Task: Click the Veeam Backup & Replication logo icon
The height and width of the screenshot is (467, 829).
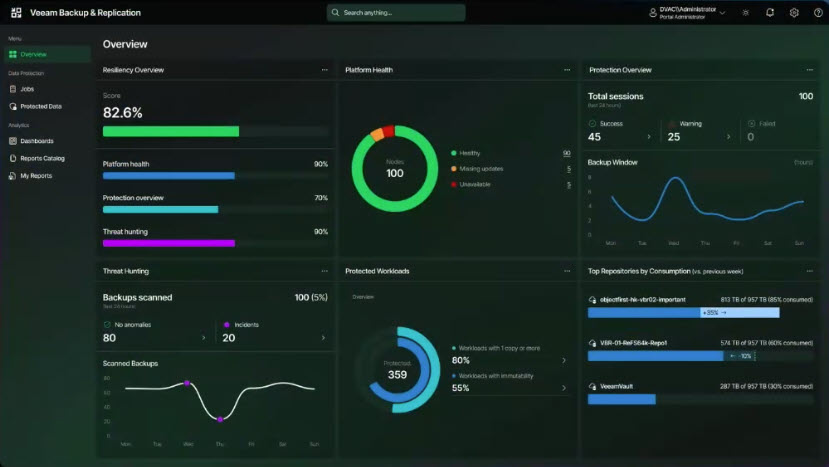Action: (x=16, y=13)
